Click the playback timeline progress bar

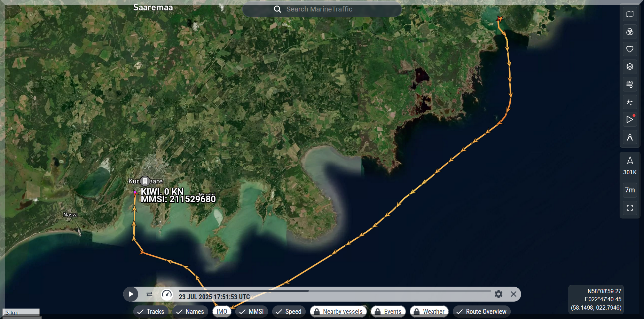(334, 291)
